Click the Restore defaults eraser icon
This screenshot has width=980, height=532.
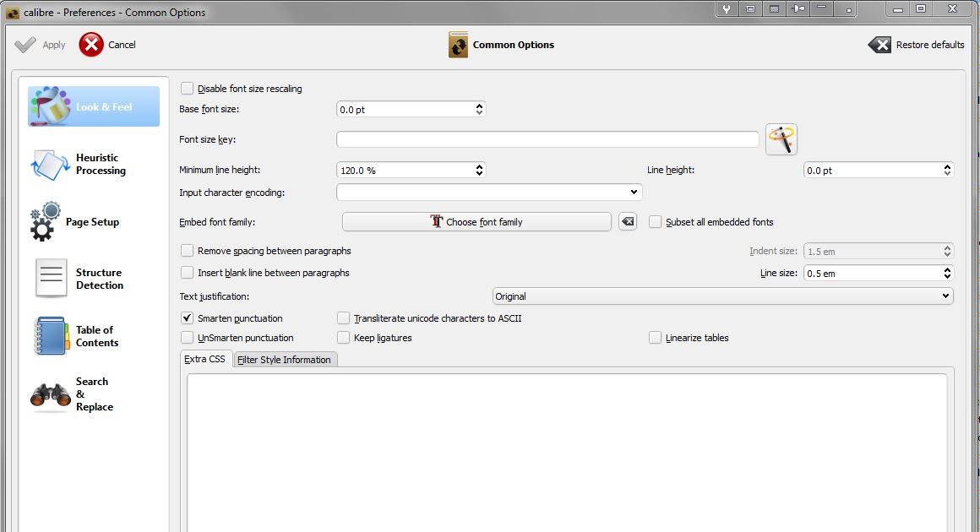tap(879, 44)
